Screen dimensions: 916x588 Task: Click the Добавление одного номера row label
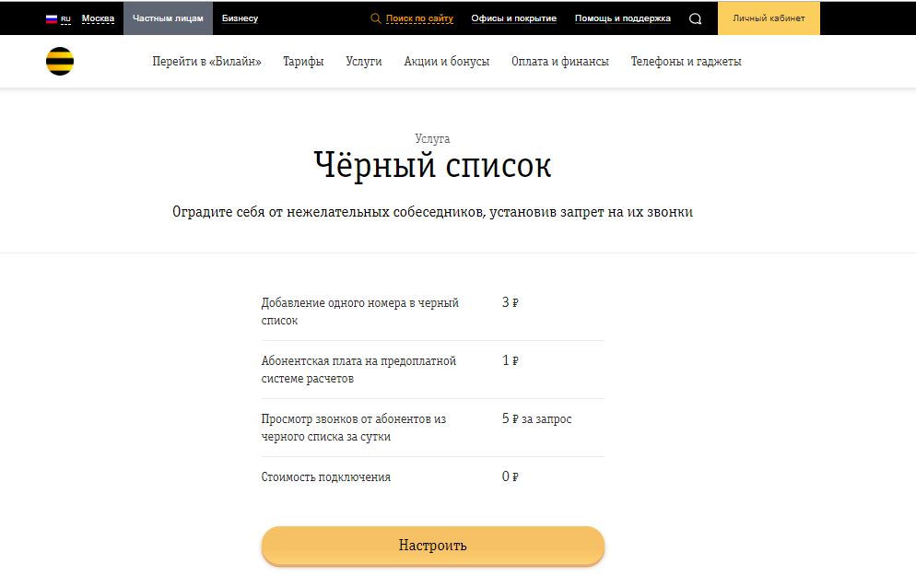pyautogui.click(x=359, y=312)
